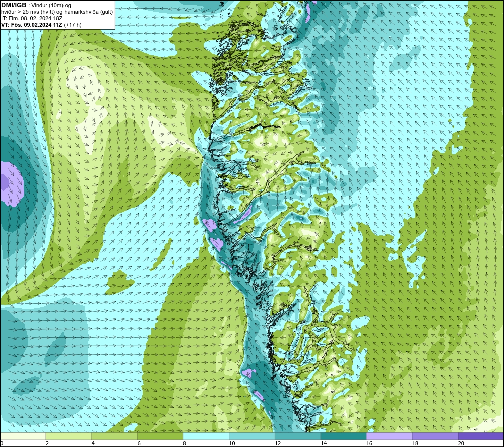Click the 2–4 m/s legend color swatch

(x=69, y=436)
